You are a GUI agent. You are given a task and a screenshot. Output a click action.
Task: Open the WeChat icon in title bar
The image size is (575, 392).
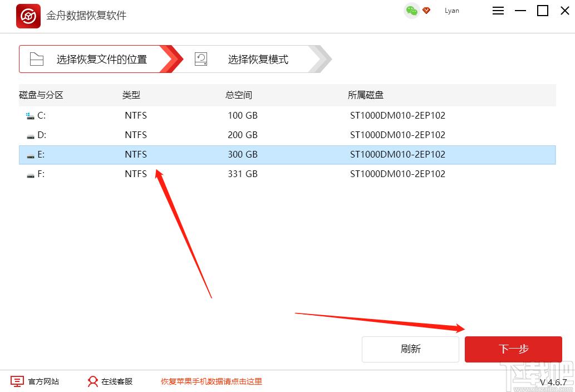pos(411,11)
